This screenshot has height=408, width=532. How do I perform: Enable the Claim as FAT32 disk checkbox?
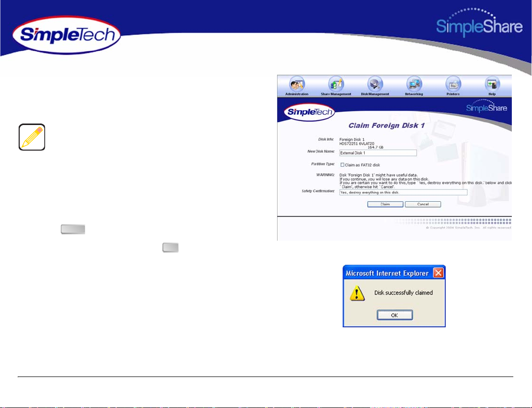[343, 165]
